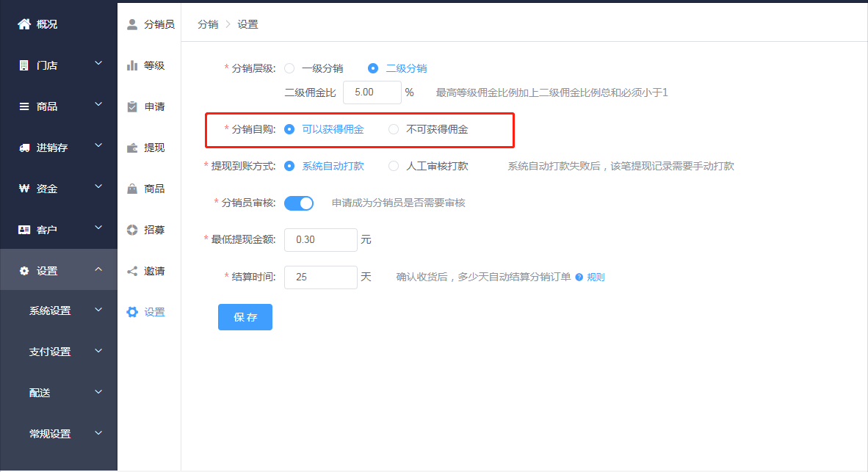
Task: Expand the 客户 menu chevron
Action: tap(98, 228)
